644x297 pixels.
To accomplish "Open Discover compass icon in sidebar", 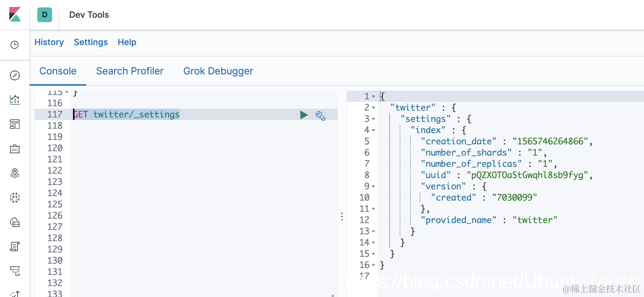I will (15, 75).
